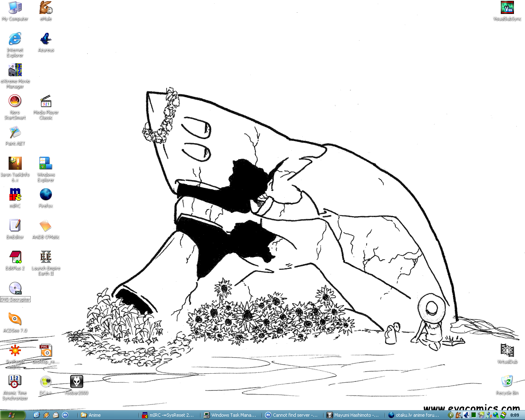This screenshot has width=525, height=420.
Task: Select the DC++ desktop icon
Action: point(46,385)
